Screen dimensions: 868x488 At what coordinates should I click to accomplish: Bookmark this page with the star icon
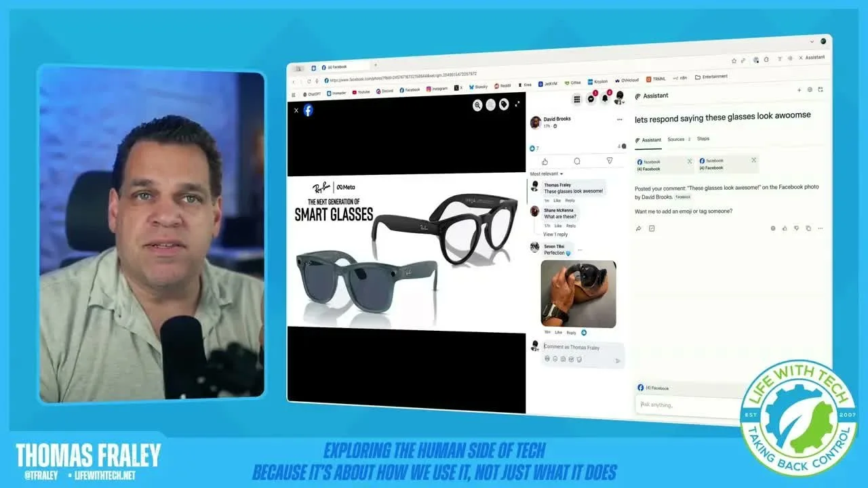[x=734, y=61]
